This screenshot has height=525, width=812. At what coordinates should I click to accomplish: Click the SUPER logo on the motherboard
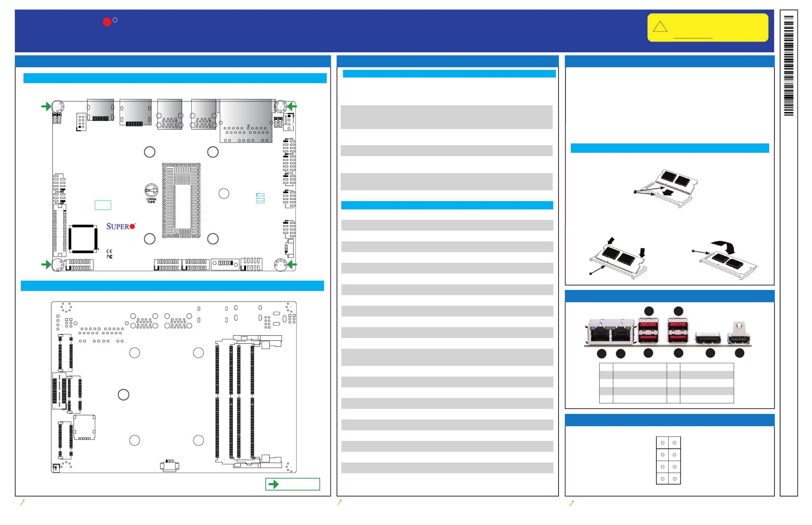tap(121, 226)
